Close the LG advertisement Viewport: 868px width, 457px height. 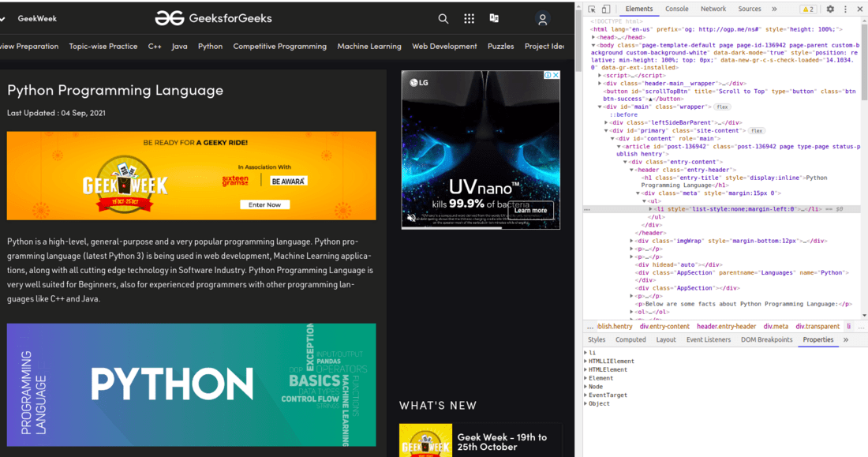click(x=556, y=75)
